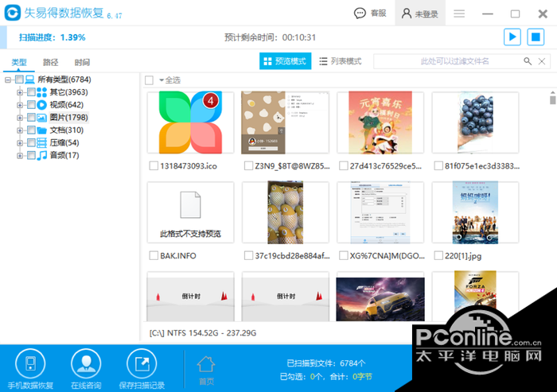Click the 音频 music note icon
The height and width of the screenshot is (392, 557).
pyautogui.click(x=42, y=155)
